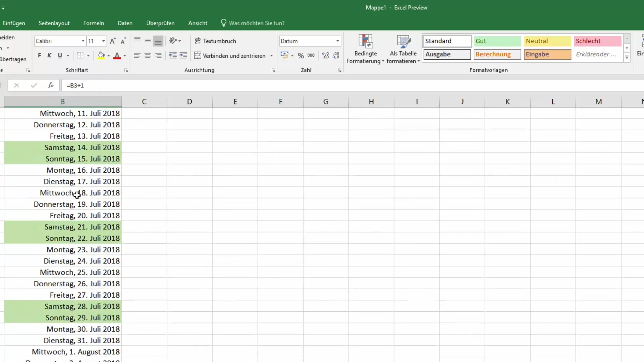Image resolution: width=644 pixels, height=362 pixels.
Task: Open the borders dropdown arrow
Action: (88, 56)
